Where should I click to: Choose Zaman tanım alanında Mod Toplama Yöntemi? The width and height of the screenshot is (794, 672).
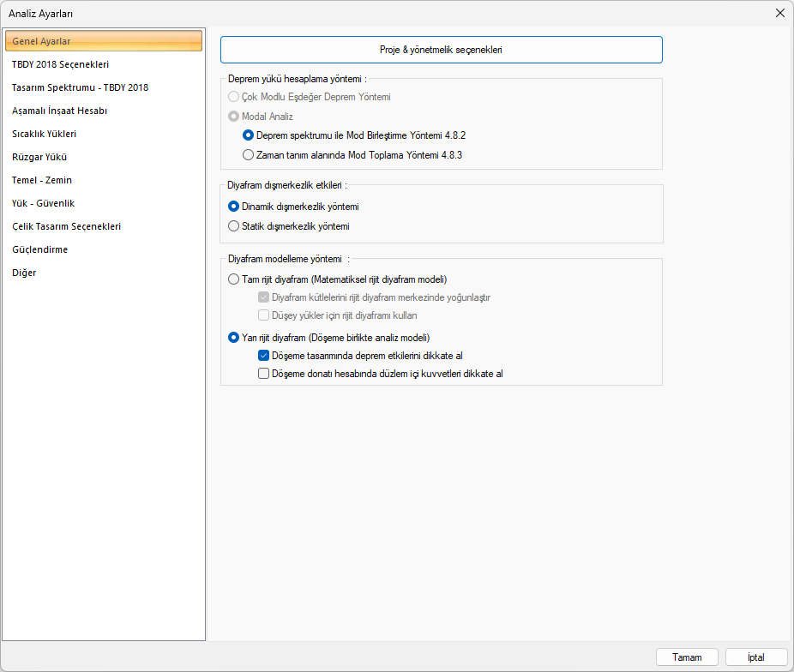pyautogui.click(x=249, y=155)
